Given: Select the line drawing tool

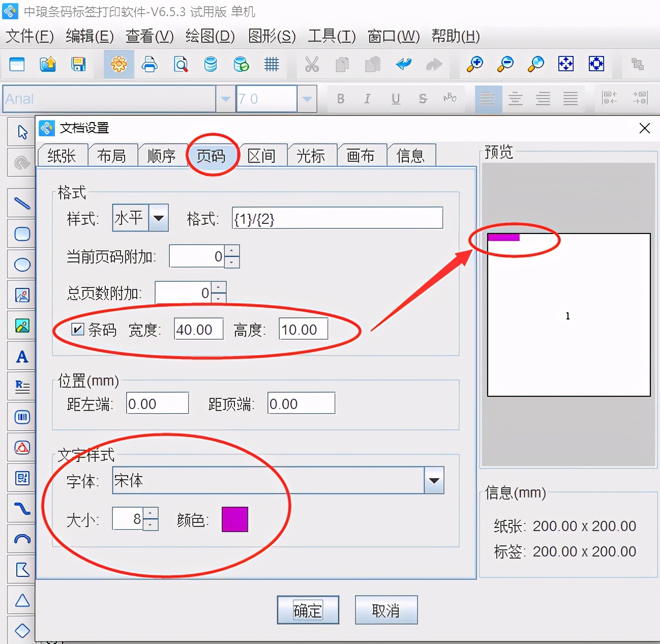Looking at the screenshot, I should click(x=22, y=203).
